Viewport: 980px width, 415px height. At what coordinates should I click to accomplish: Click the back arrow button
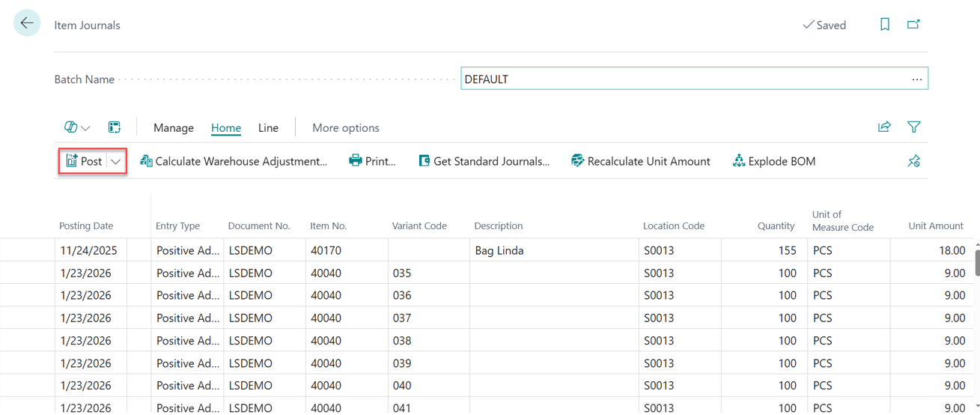tap(27, 24)
